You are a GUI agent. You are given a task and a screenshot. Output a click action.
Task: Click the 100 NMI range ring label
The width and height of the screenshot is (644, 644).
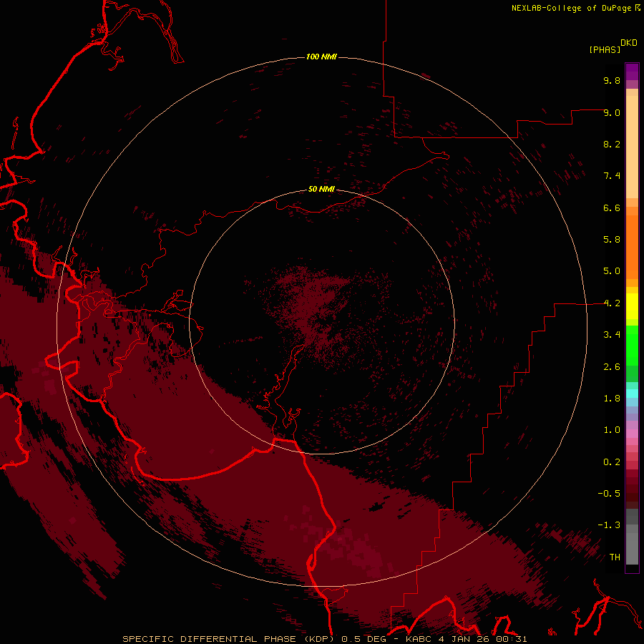[x=321, y=57]
